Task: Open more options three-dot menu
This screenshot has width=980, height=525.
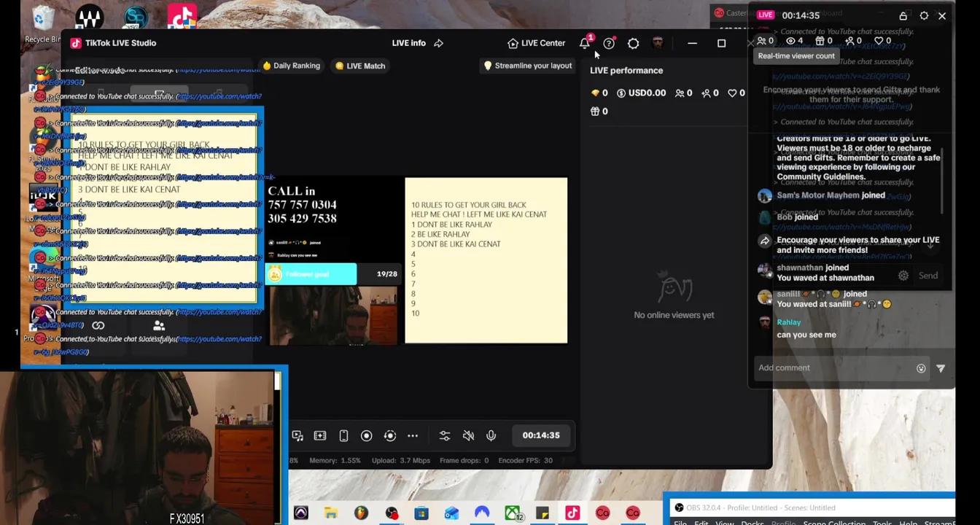Action: (413, 435)
